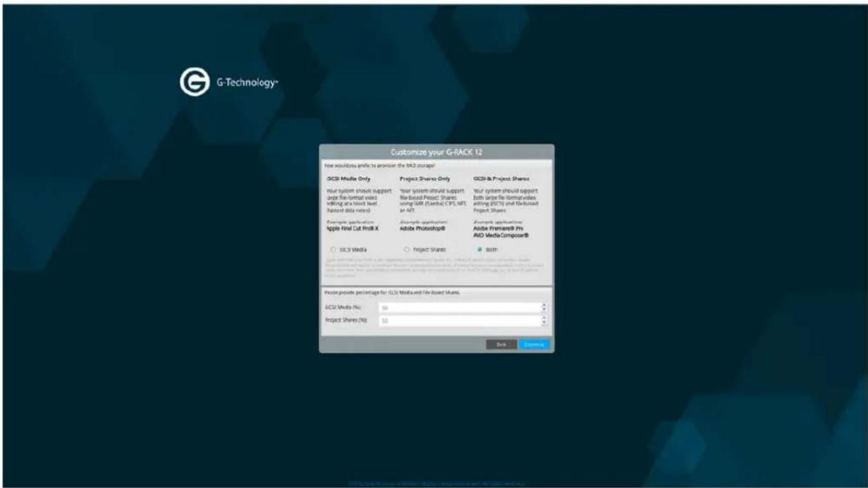Click the 'Apple Final Cut Pro X' text
The height and width of the screenshot is (488, 868).
[x=352, y=228]
